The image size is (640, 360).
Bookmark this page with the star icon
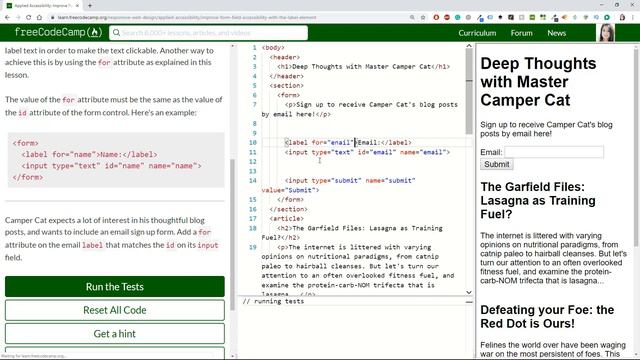pyautogui.click(x=423, y=18)
